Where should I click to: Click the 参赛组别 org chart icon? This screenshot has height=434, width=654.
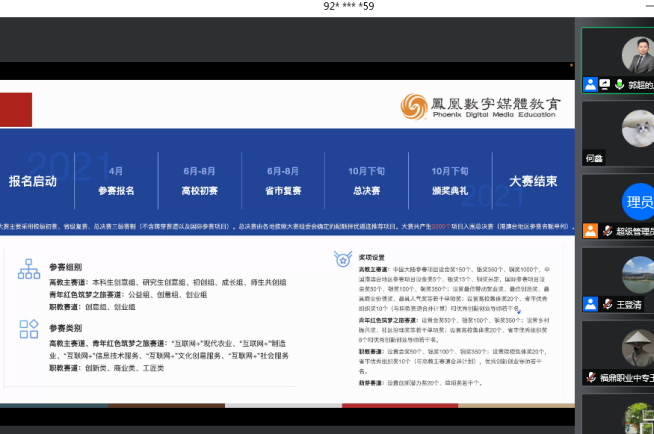point(29,269)
